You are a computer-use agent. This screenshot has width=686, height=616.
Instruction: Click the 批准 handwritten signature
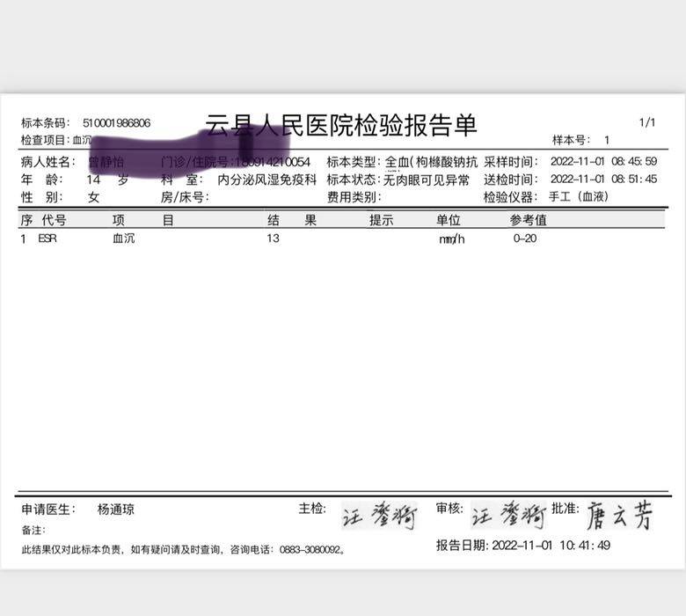[620, 516]
